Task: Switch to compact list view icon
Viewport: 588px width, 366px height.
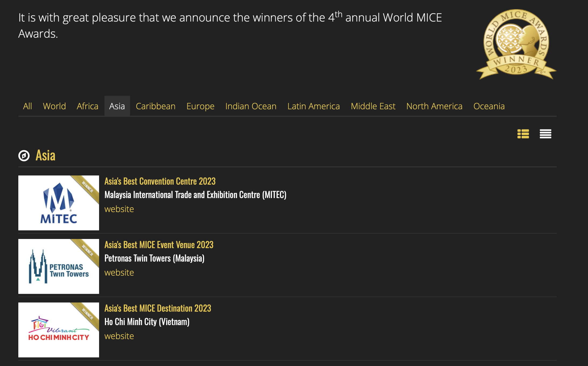Action: click(545, 134)
